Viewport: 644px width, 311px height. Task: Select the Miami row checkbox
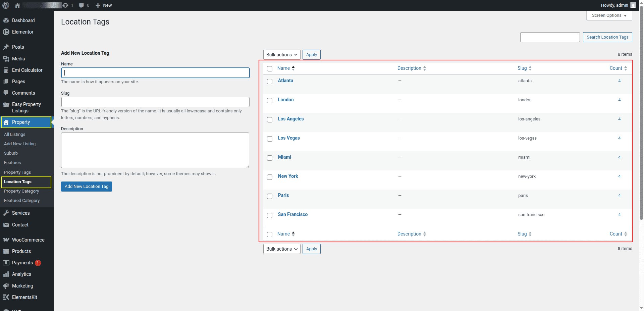click(x=270, y=158)
